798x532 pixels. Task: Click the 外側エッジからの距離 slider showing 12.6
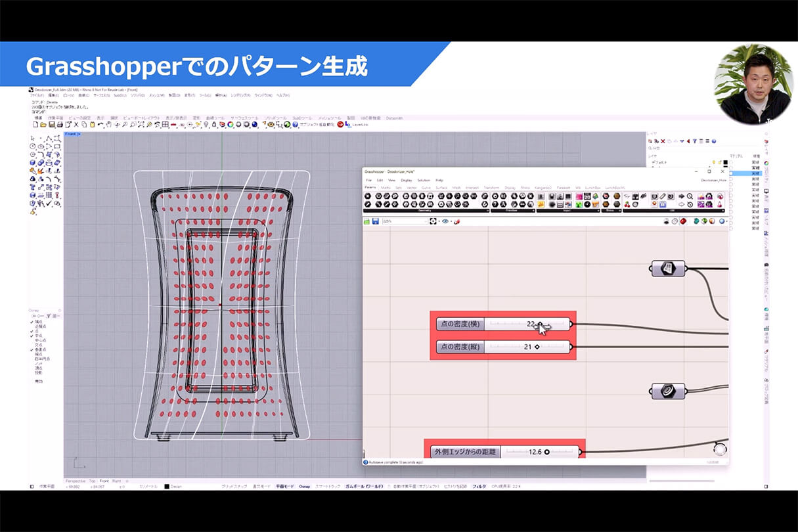[x=506, y=452]
